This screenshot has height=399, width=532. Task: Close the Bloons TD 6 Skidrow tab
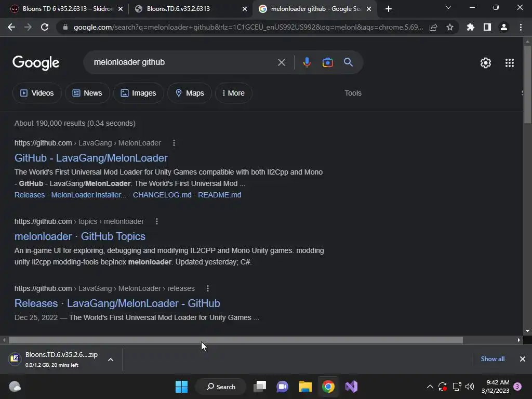pyautogui.click(x=121, y=9)
